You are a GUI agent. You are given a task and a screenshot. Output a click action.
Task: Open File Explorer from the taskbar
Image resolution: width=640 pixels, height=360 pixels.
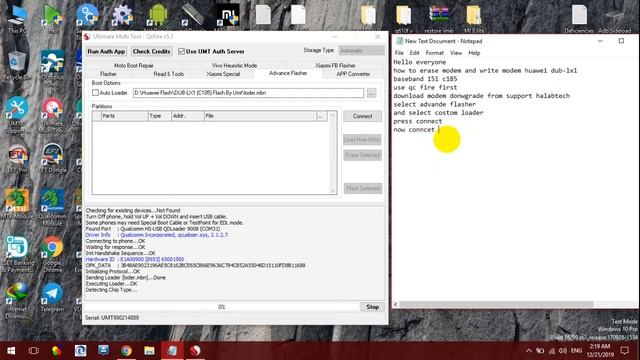pos(149,351)
